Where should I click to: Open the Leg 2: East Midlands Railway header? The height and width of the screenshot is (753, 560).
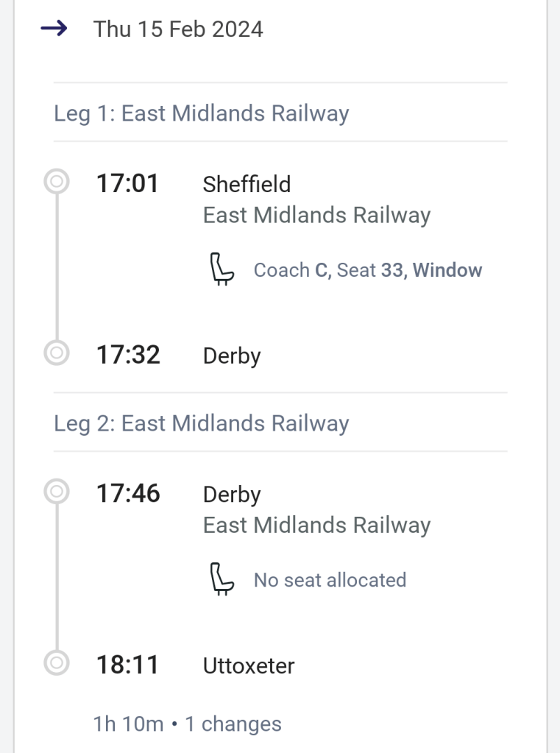[x=201, y=423]
